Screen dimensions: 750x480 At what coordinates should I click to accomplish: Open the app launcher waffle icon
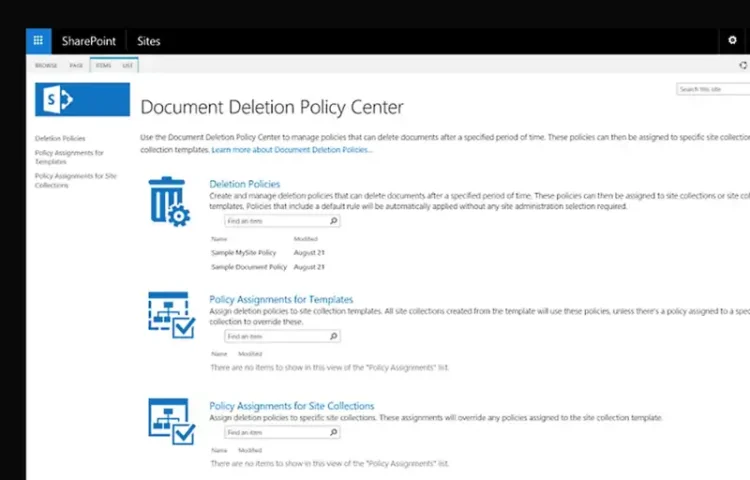[x=38, y=41]
